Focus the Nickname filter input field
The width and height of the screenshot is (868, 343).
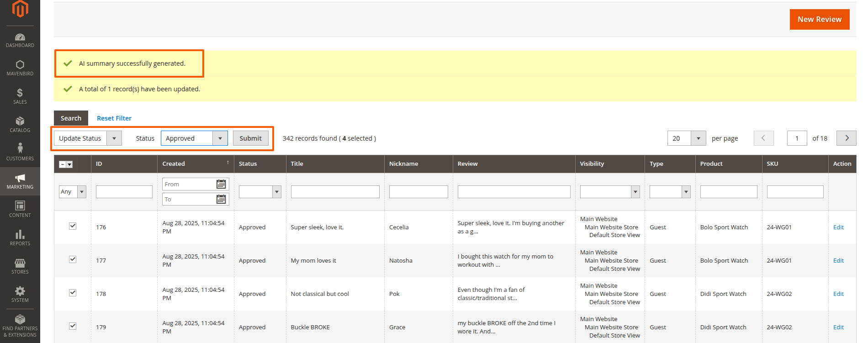(x=418, y=192)
